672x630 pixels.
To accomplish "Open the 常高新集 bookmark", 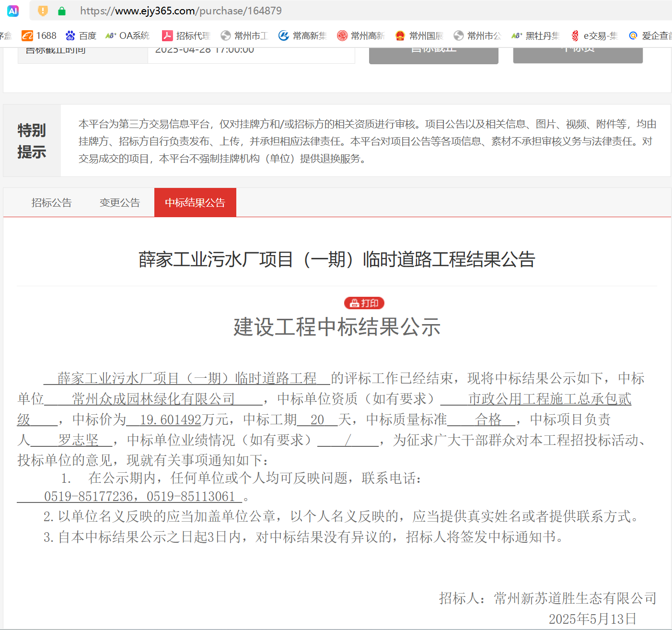I will click(302, 35).
